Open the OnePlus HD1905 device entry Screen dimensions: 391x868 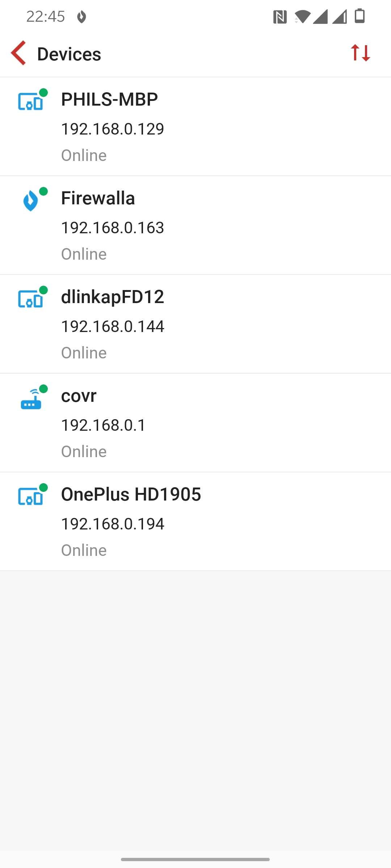pos(195,522)
